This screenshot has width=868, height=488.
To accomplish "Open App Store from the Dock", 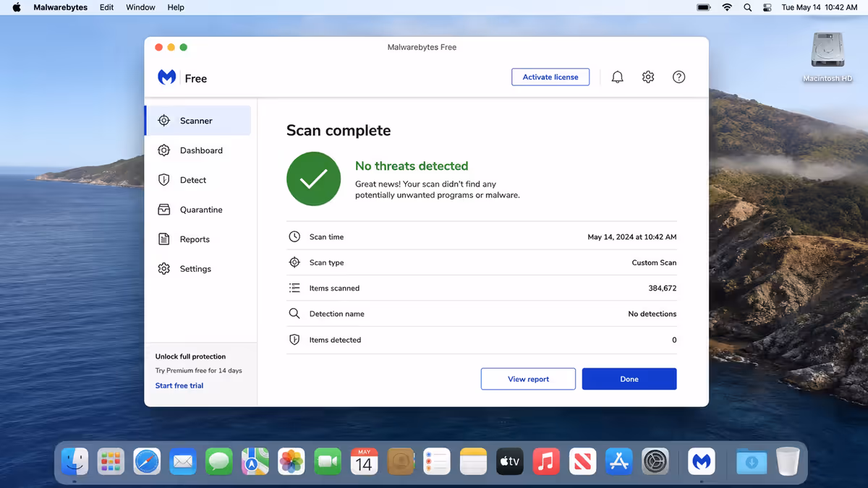I will click(618, 461).
